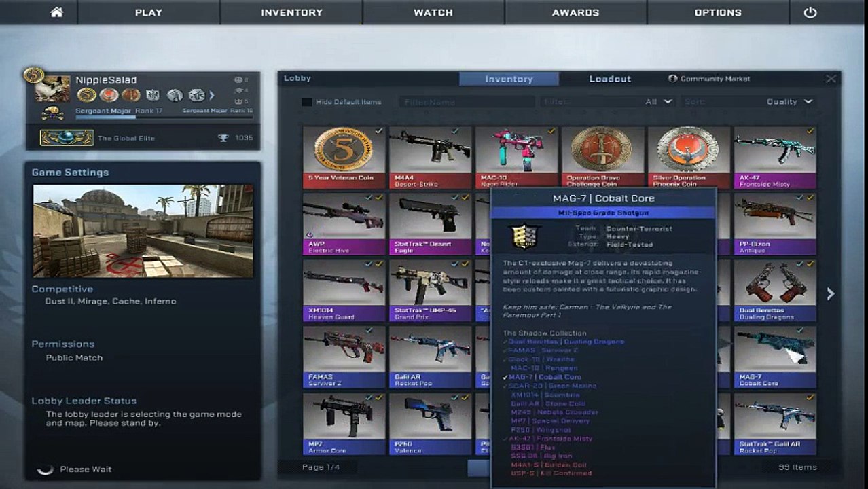This screenshot has width=868, height=489.
Task: Click the leader commendation icon
Action: [238, 101]
